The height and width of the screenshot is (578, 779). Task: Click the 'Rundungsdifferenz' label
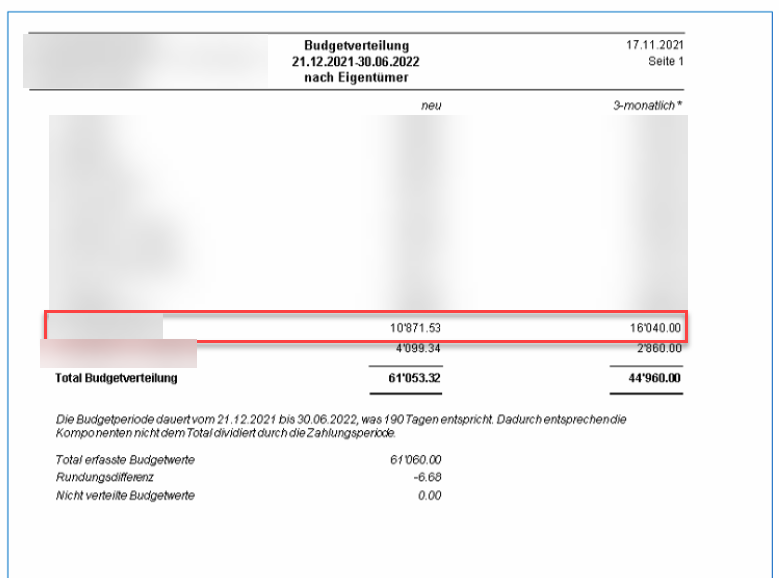coord(104,478)
